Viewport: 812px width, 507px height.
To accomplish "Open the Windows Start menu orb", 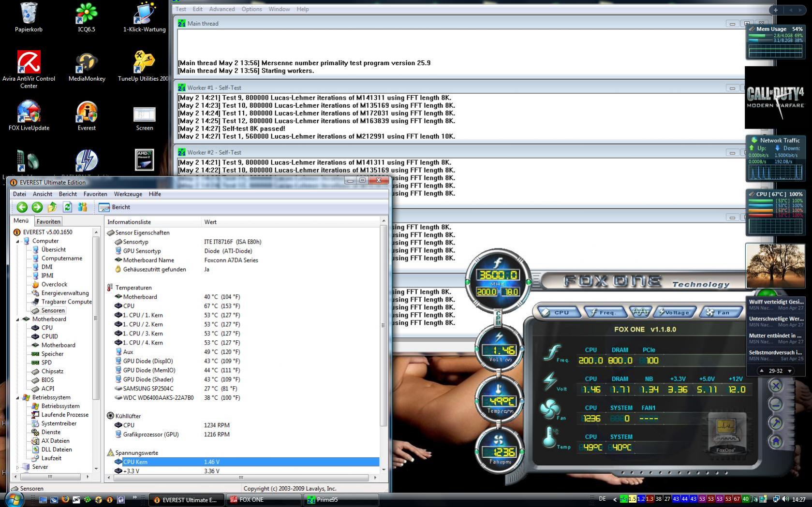I will click(14, 499).
